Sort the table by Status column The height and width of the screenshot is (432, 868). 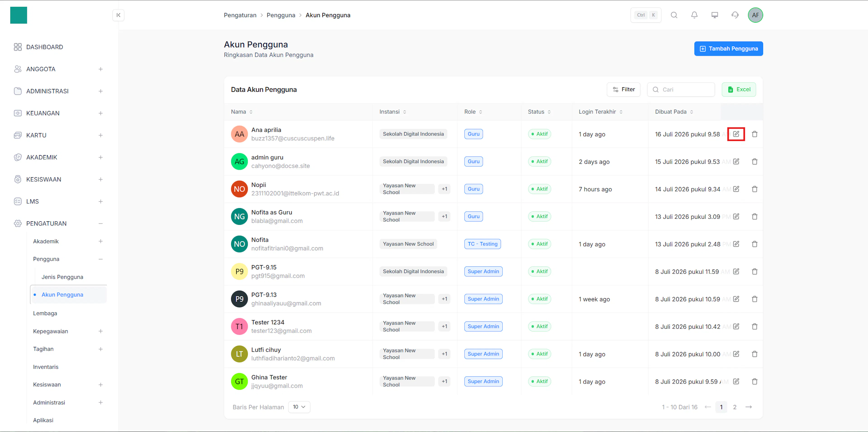[x=539, y=112]
